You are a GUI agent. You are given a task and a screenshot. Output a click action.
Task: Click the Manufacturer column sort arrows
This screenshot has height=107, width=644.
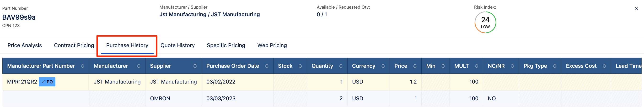[x=139, y=66]
